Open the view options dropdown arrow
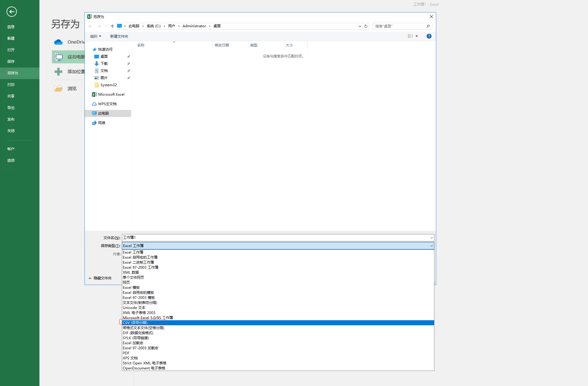Screen dimensions: 588x386 coord(417,36)
